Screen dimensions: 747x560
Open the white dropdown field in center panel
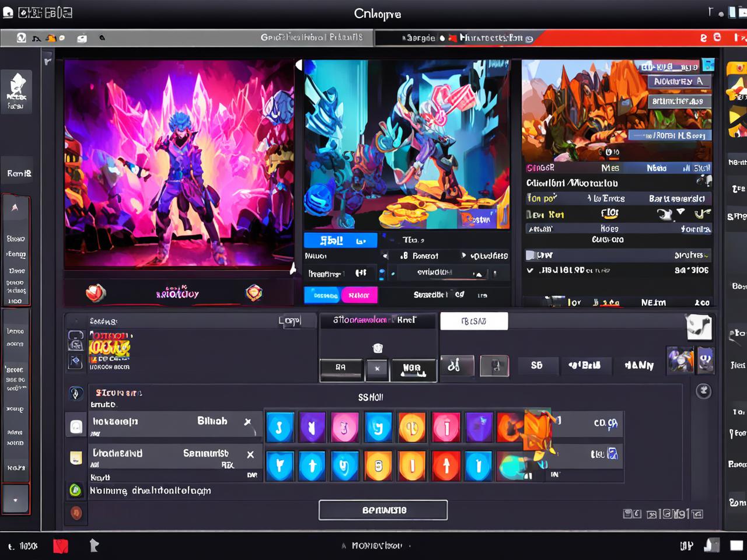474,321
